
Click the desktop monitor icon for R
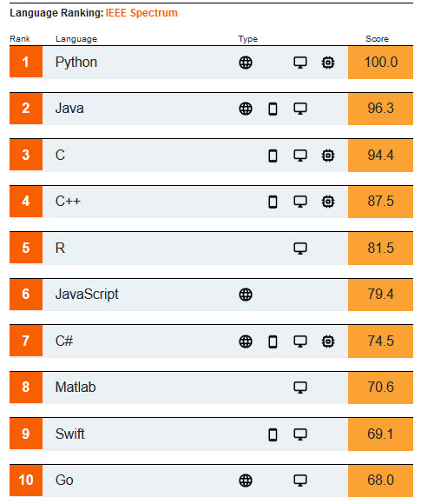tap(300, 249)
